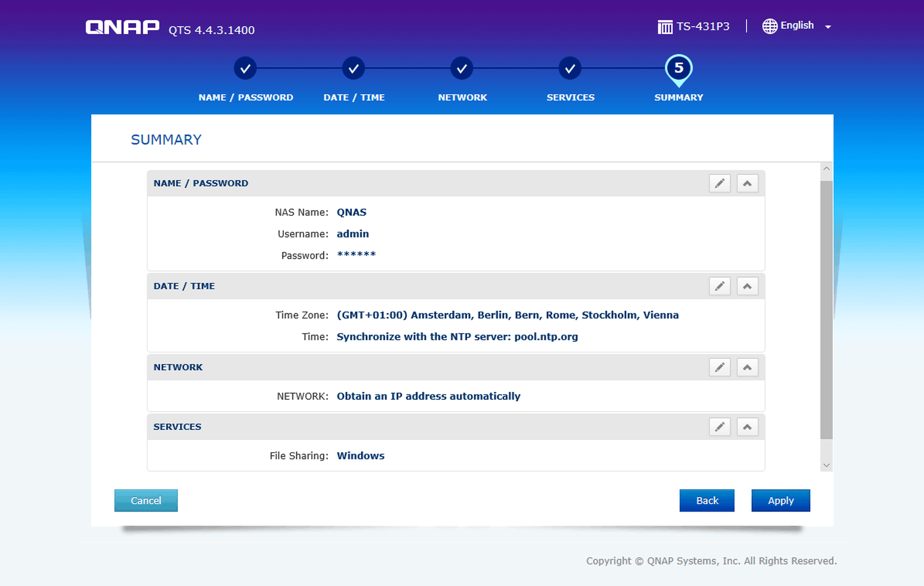
Task: Edit the Name / Password section with pencil icon
Action: (x=719, y=183)
